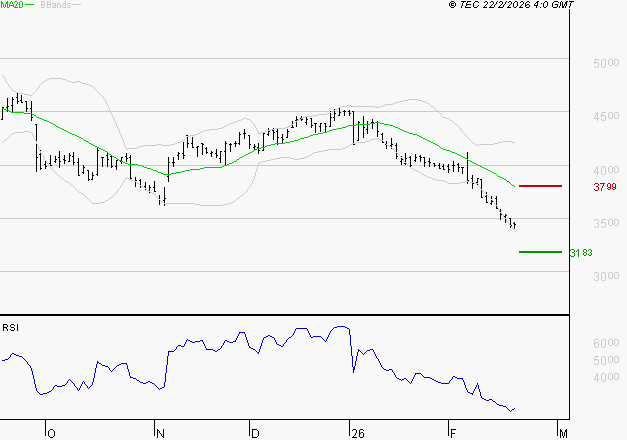Click the 26 year marker on time axis
Screen dimensions: 627x440
pyautogui.click(x=358, y=434)
